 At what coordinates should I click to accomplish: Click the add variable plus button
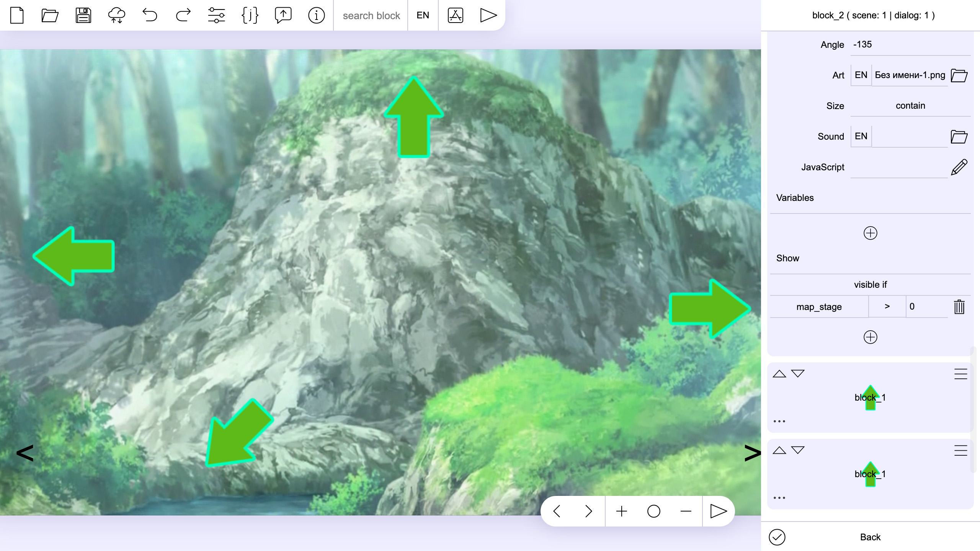pyautogui.click(x=870, y=233)
